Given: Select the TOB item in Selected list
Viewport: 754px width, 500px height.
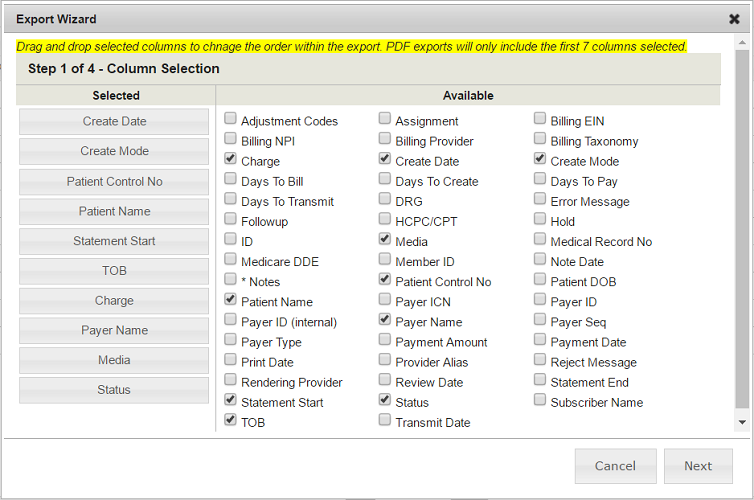Looking at the screenshot, I should coord(114,271).
